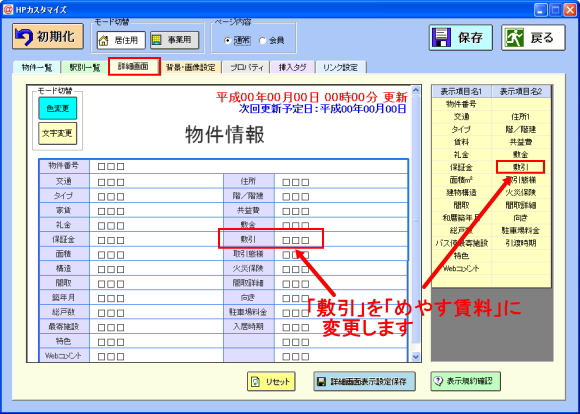Select the 居住用 house icon mode
The width and height of the screenshot is (580, 414).
(x=104, y=40)
